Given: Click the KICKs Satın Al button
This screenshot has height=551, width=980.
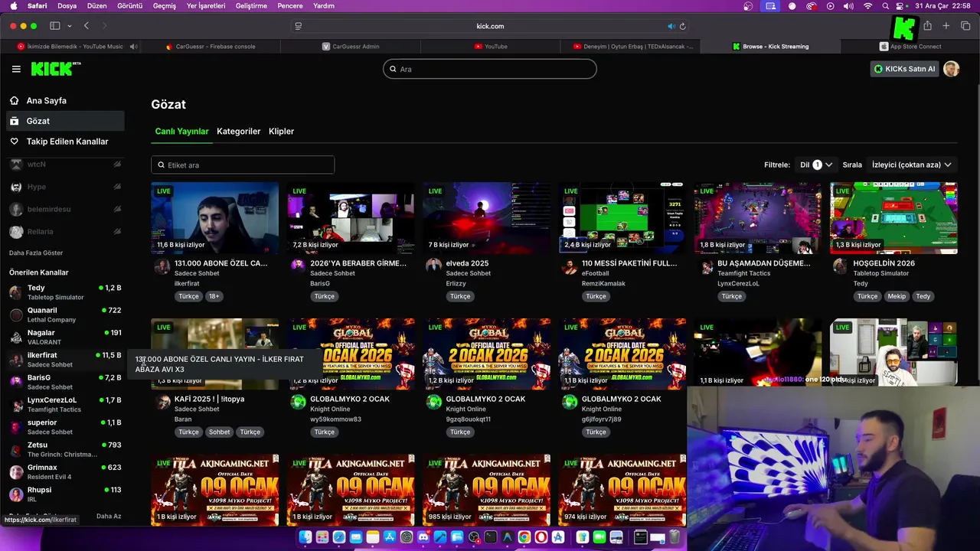Looking at the screenshot, I should coord(905,69).
